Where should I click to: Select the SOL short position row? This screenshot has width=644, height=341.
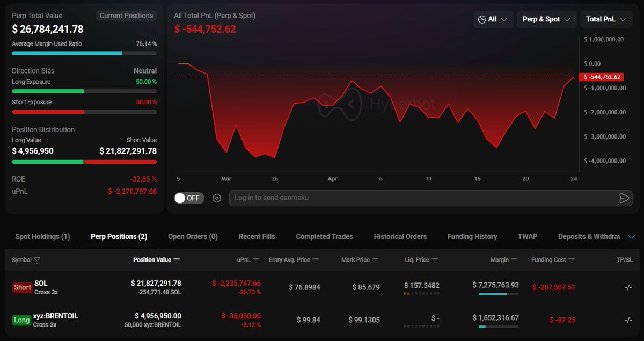pyautogui.click(x=322, y=287)
